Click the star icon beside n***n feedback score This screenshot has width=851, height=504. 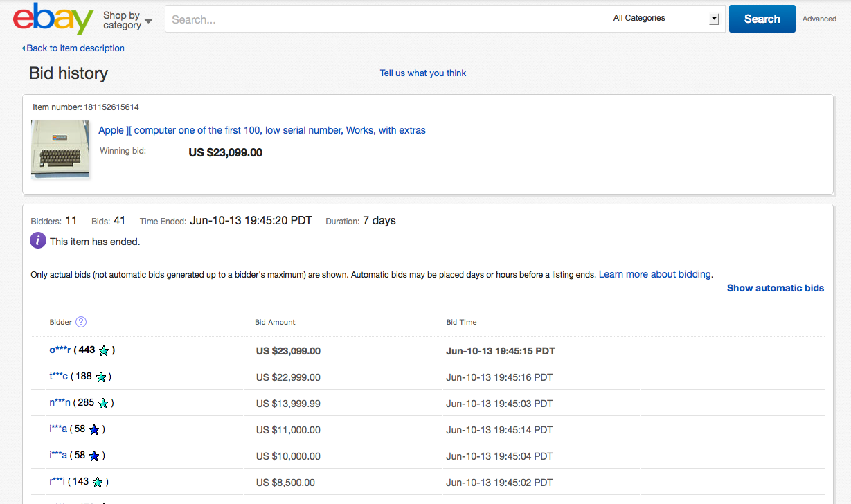[103, 404]
